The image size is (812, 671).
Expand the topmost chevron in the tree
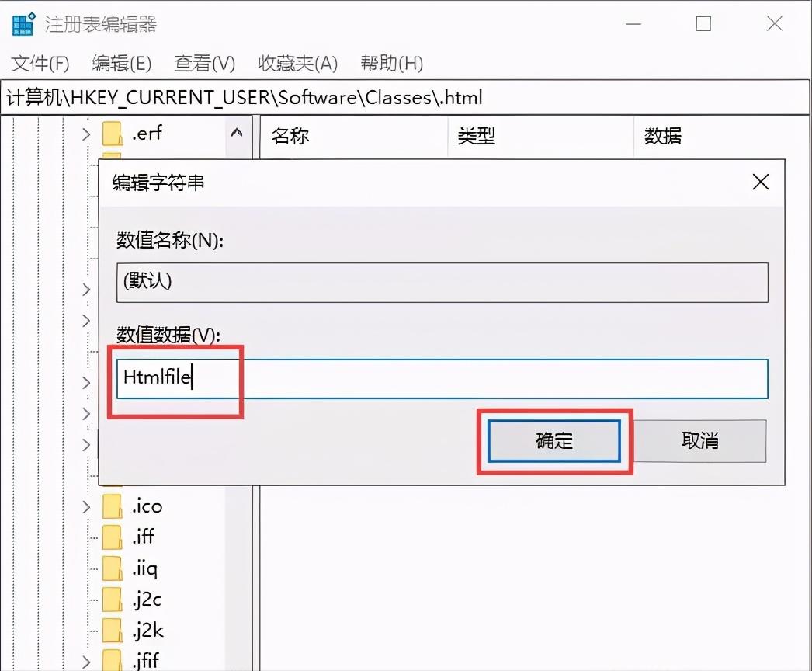pyautogui.click(x=85, y=134)
